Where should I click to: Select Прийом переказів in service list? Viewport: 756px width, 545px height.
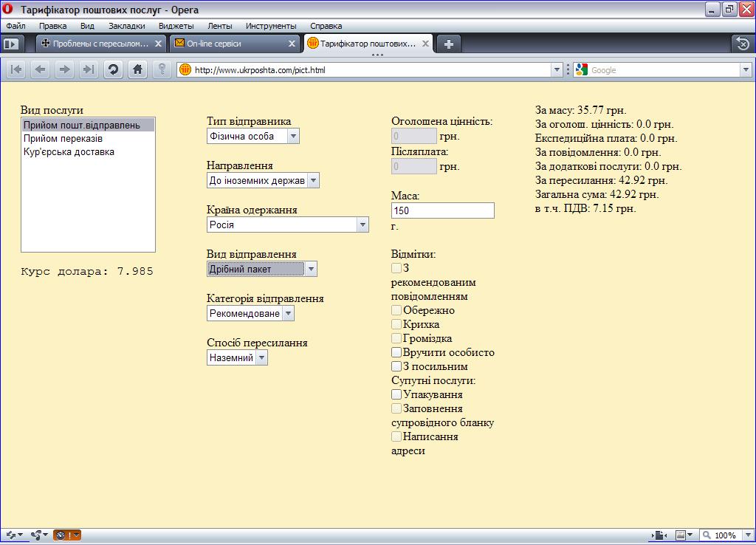click(63, 139)
